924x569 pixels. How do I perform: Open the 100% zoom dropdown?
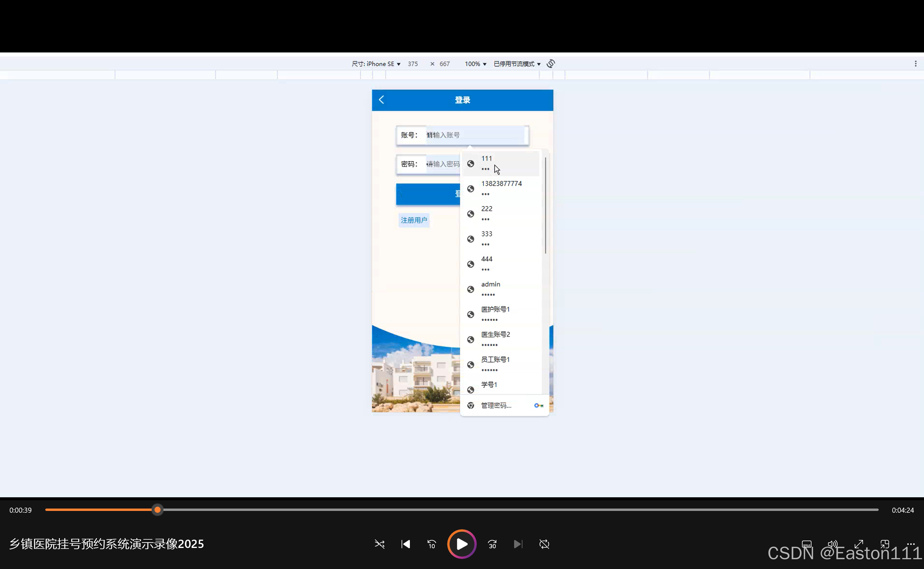click(475, 64)
